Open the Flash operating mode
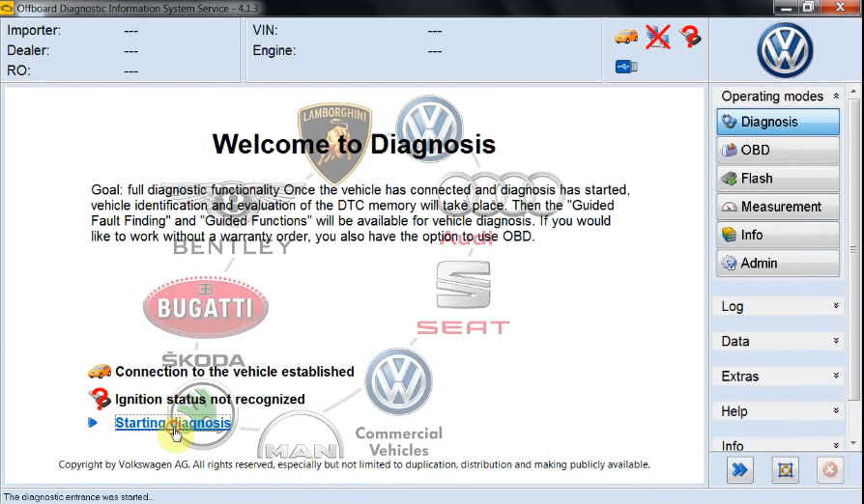The image size is (864, 504). [778, 179]
